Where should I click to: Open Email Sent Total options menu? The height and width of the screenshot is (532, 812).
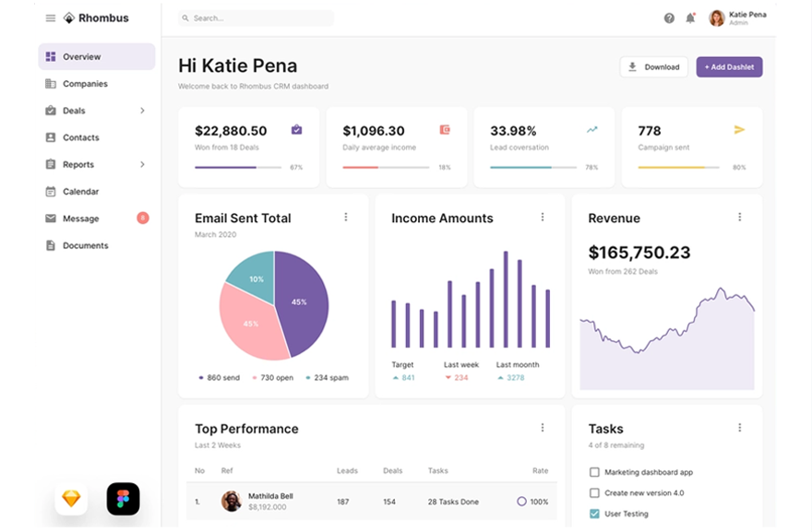(346, 218)
